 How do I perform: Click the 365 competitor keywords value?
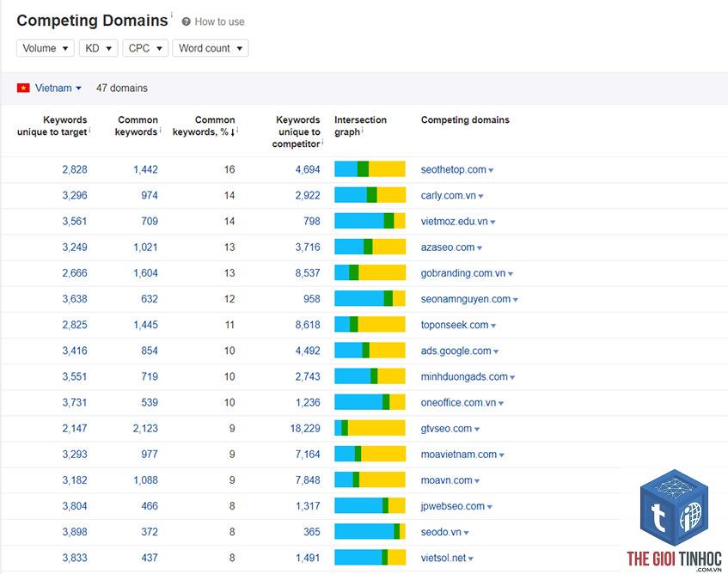point(312,532)
